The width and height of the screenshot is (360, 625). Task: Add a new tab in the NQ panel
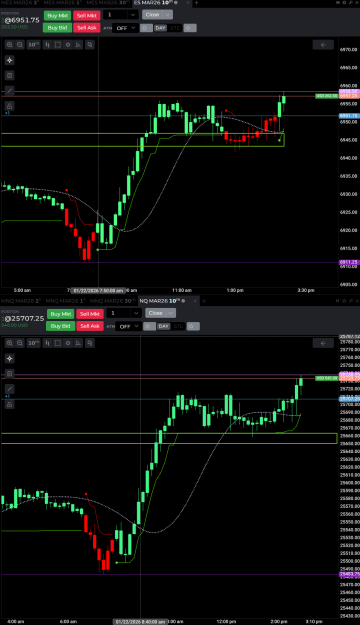(205, 301)
